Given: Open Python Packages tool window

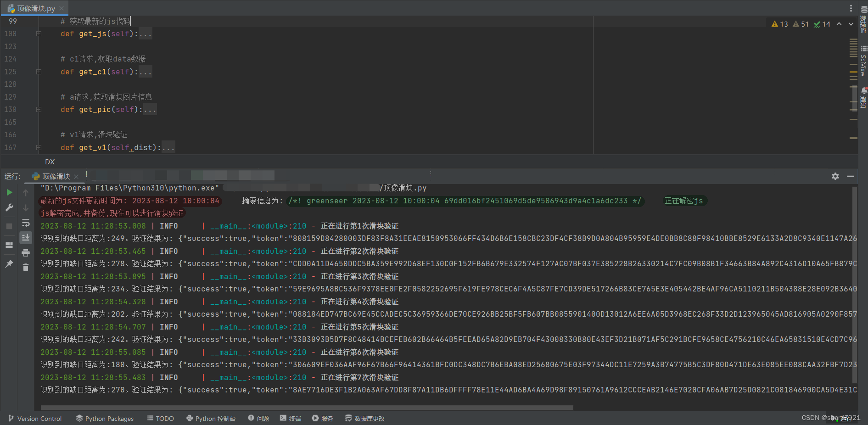Looking at the screenshot, I should point(105,419).
